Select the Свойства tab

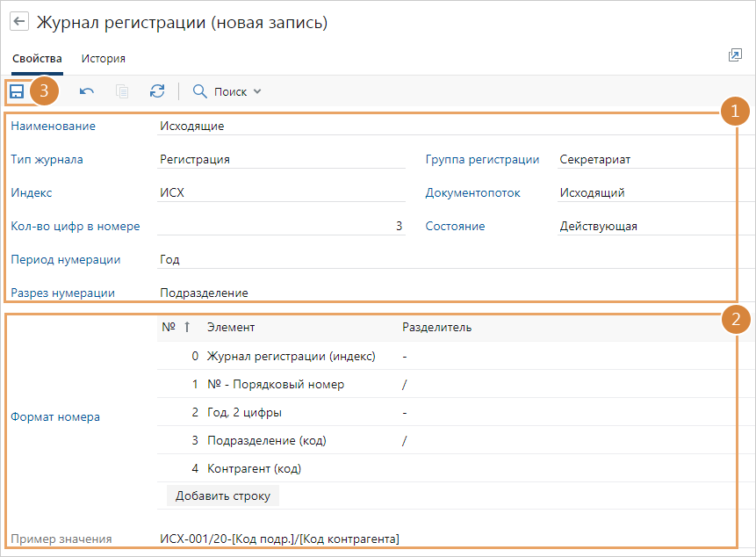click(x=37, y=59)
